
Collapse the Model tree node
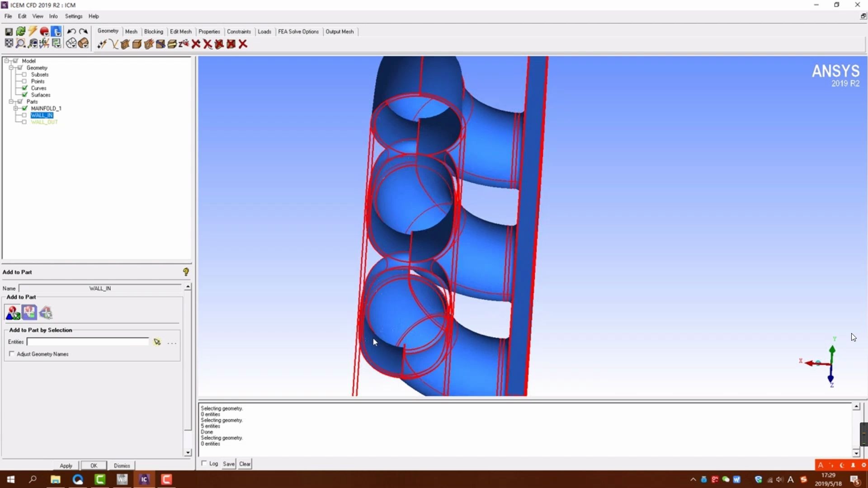coord(6,60)
